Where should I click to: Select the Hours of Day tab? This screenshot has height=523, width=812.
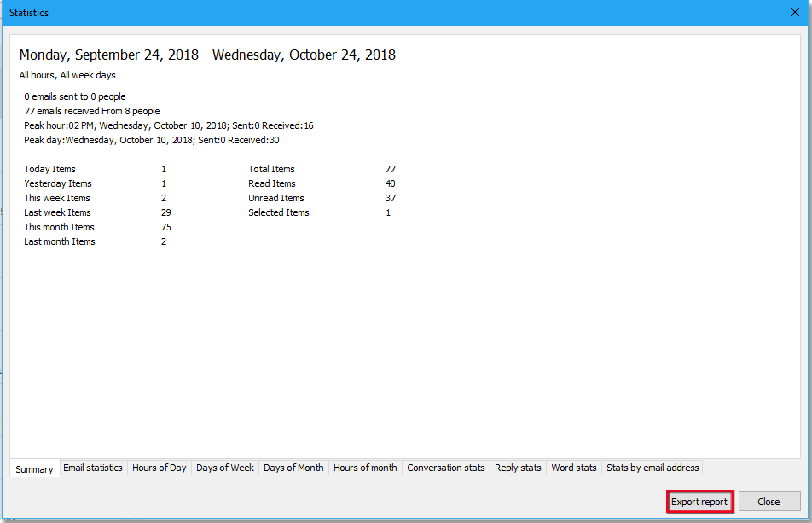tap(159, 468)
